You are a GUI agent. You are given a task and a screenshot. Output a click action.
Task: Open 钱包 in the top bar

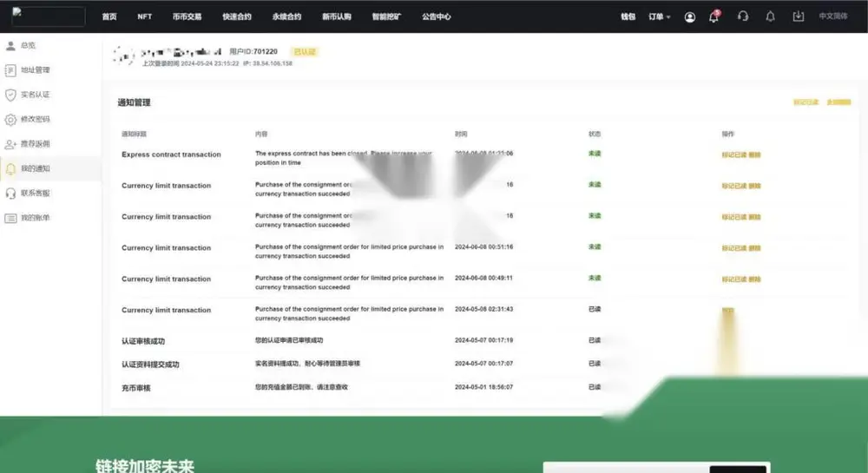tap(628, 16)
